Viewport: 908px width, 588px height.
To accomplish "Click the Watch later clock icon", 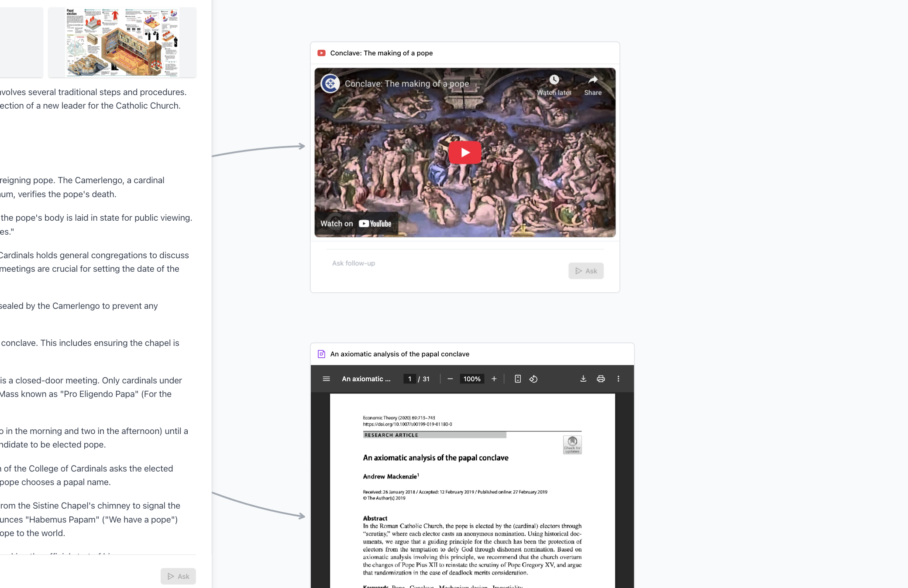I will (x=554, y=80).
